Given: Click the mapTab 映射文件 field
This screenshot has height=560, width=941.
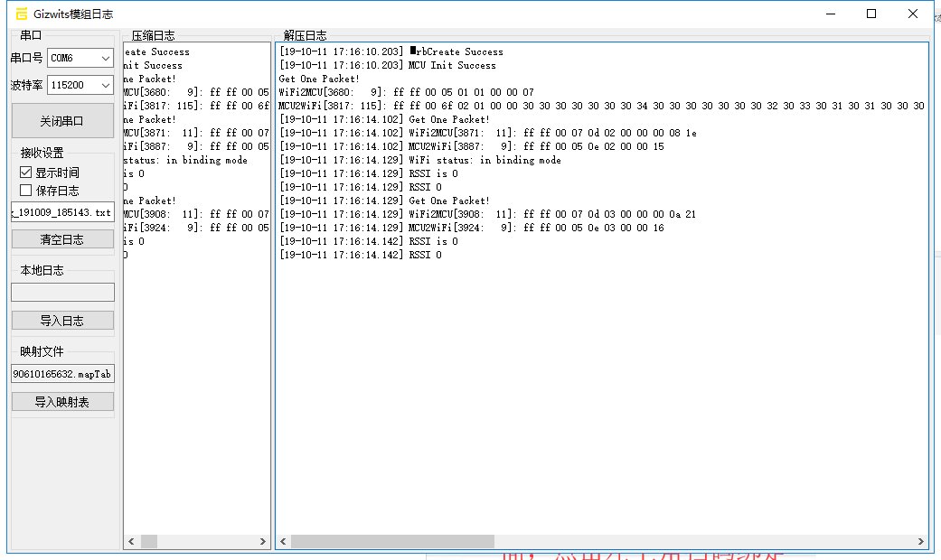Looking at the screenshot, I should point(62,374).
